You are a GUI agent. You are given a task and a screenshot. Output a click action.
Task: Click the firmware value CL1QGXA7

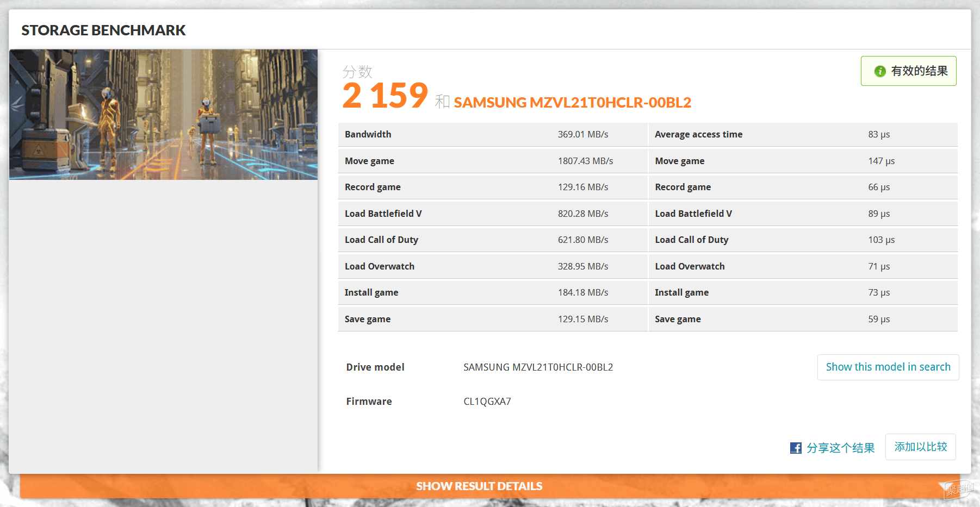pyautogui.click(x=487, y=402)
